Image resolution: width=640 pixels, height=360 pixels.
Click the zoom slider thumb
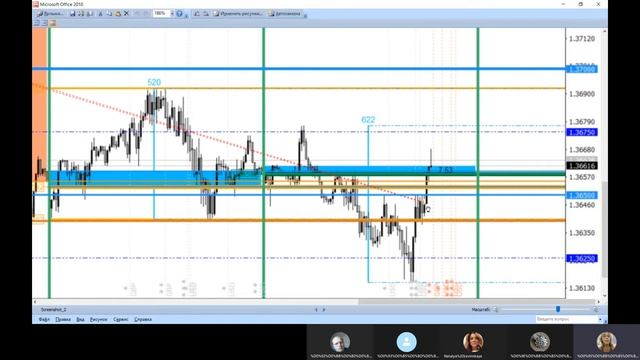tap(558, 310)
